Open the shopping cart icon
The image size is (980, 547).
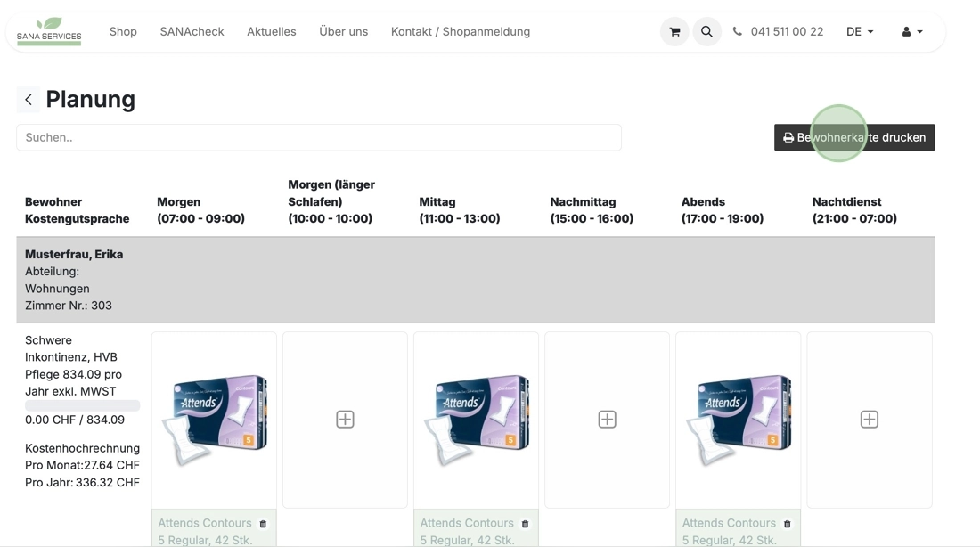674,31
